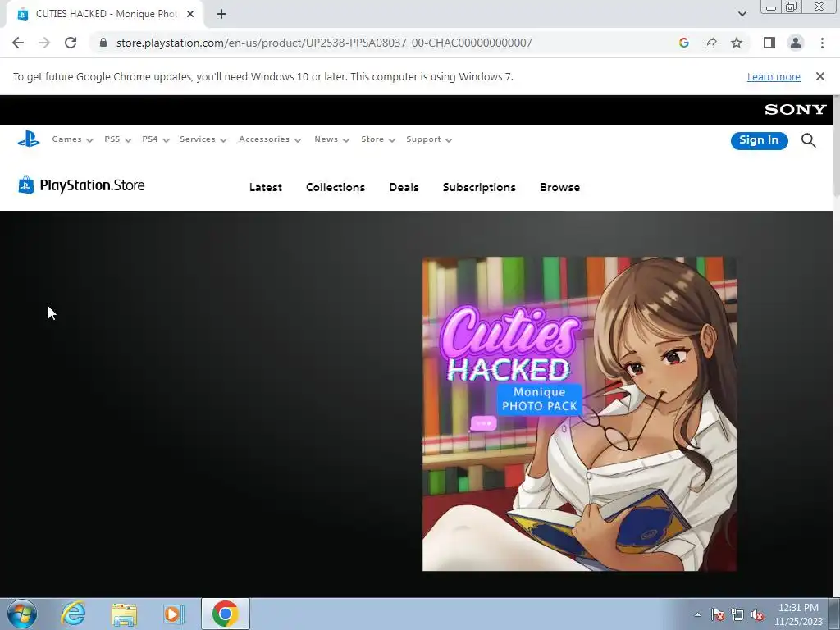The width and height of the screenshot is (840, 630).
Task: Bookmark this page with the star icon
Action: click(x=737, y=43)
